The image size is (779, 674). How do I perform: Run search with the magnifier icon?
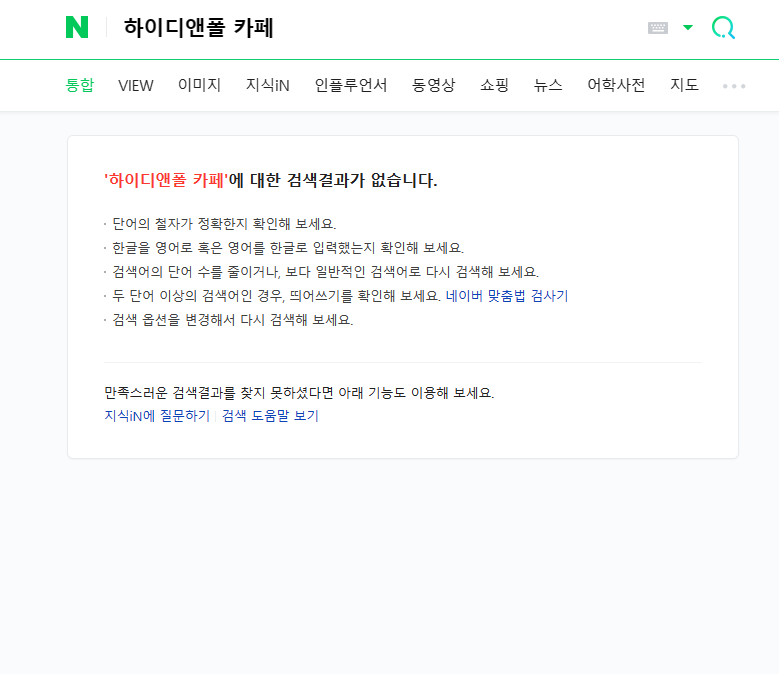(x=723, y=27)
